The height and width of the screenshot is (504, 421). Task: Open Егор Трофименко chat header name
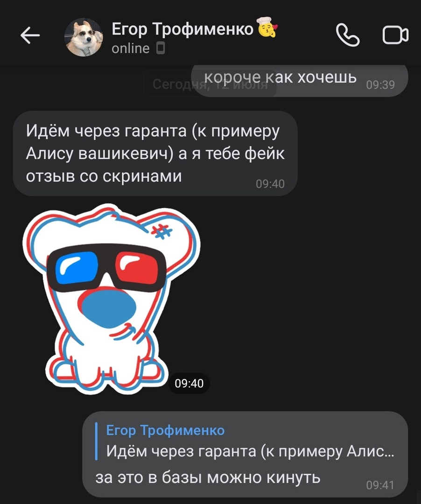(x=182, y=29)
